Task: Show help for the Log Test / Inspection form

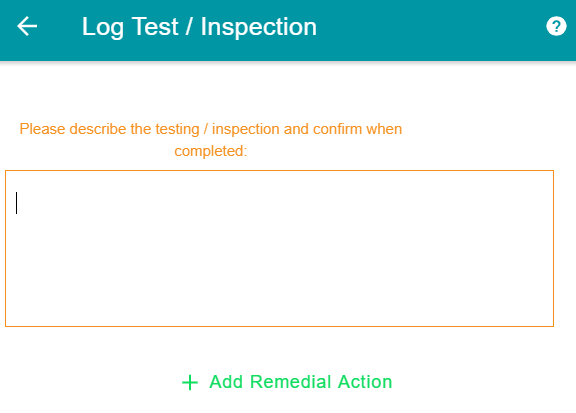Action: point(556,26)
